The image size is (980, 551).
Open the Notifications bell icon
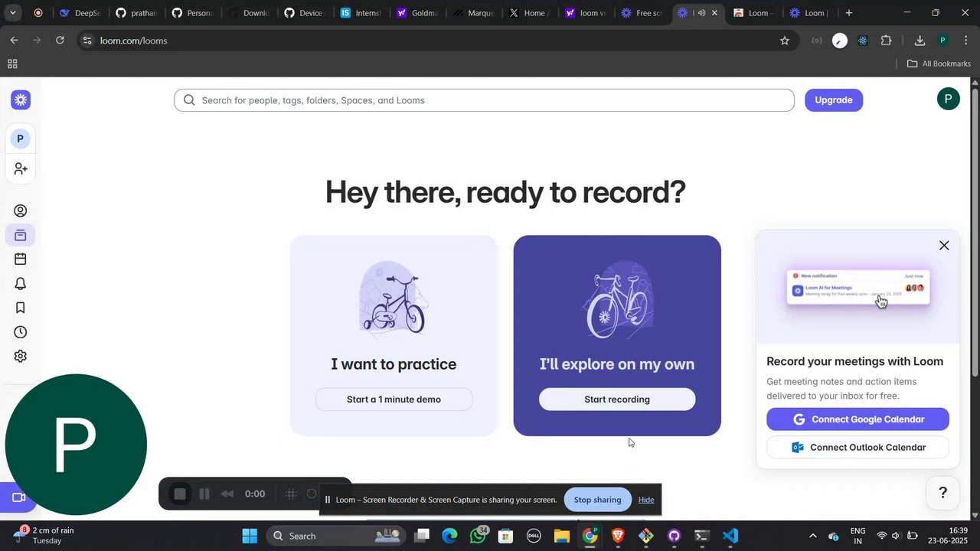21,284
